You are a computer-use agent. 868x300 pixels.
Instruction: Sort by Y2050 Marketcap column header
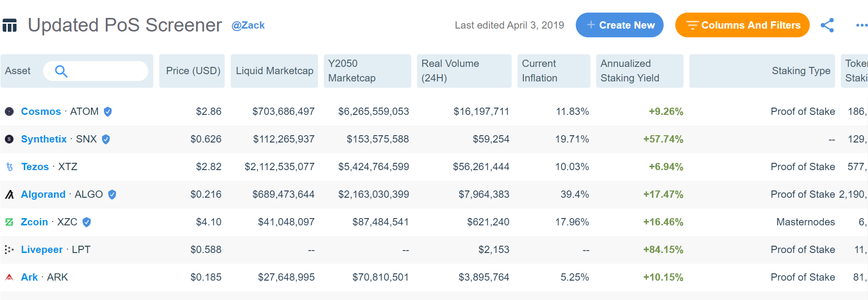[x=367, y=71]
